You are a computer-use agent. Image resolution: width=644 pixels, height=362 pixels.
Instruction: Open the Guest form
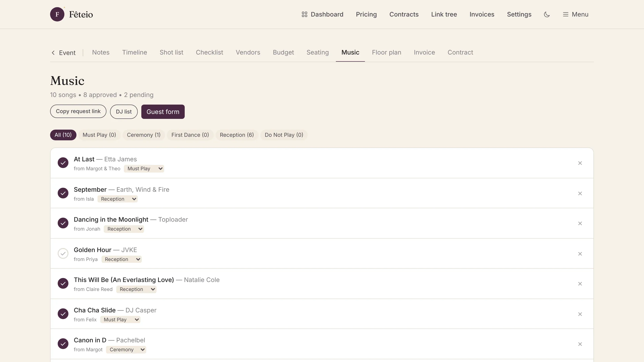(x=163, y=112)
